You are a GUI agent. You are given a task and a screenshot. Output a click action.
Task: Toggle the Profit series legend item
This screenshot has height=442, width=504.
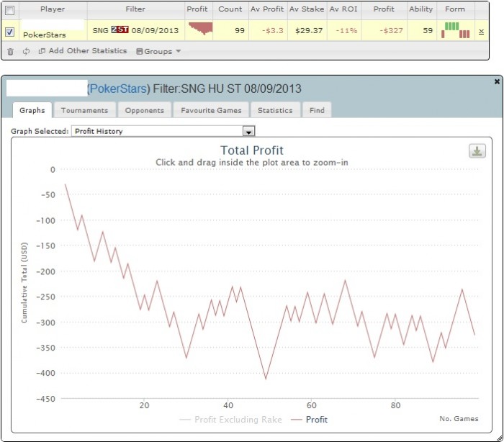point(309,420)
